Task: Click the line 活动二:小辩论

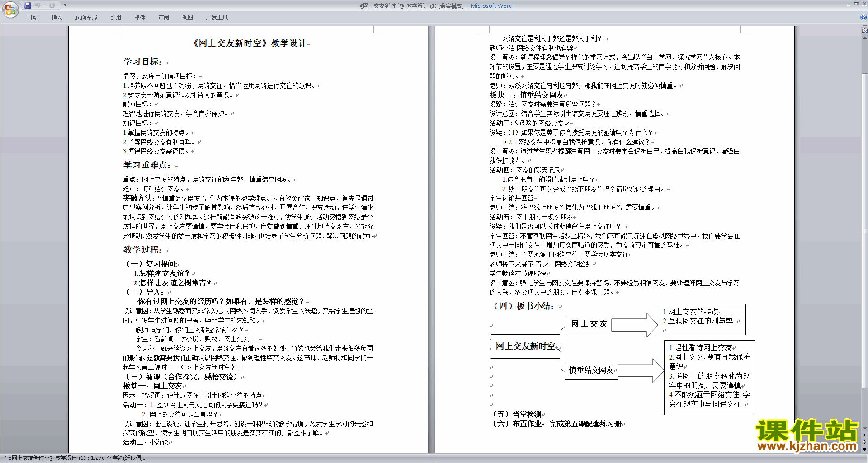Action: click(x=146, y=442)
